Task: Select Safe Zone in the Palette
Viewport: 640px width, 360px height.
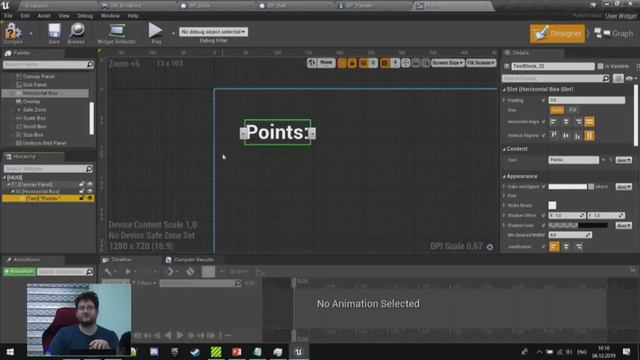Action: (x=34, y=110)
